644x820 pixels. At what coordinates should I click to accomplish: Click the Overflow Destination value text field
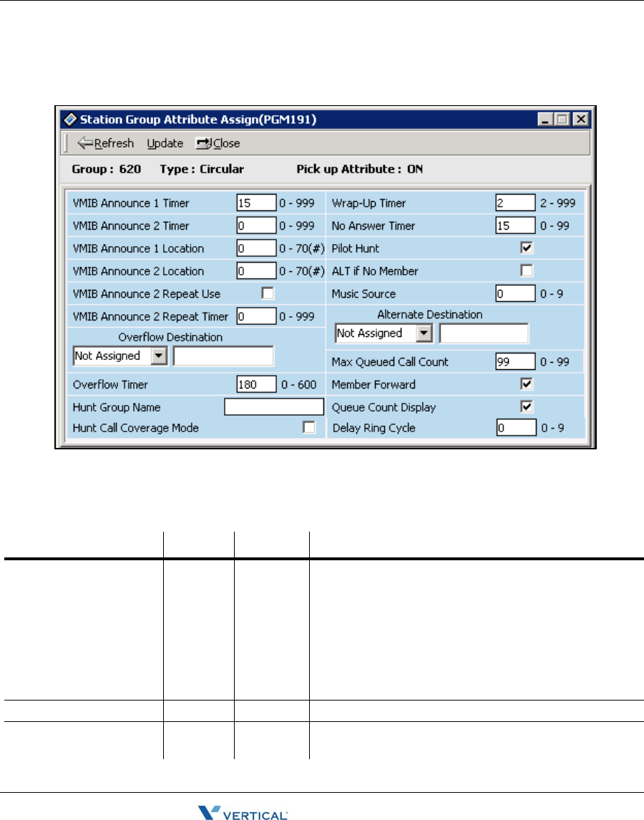pos(223,356)
